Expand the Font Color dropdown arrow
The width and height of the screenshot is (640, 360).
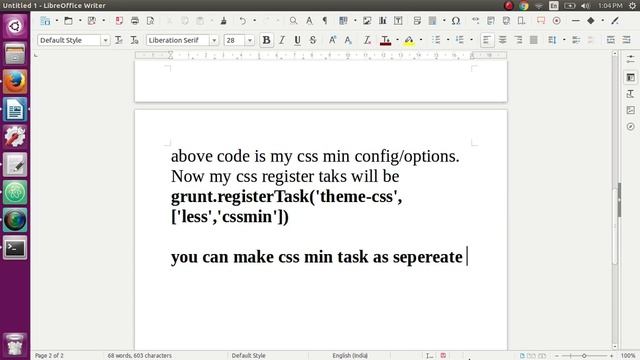(398, 40)
